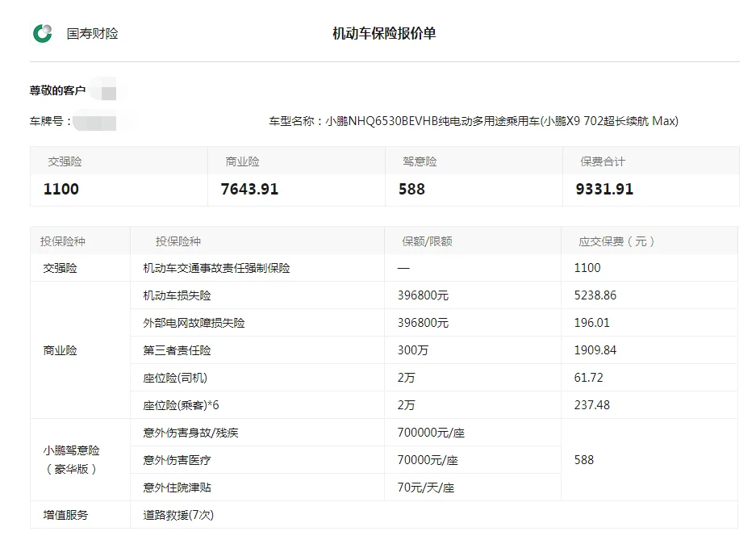
Task: Select the 外部电网故障损失险 coverage name
Action: (x=194, y=323)
